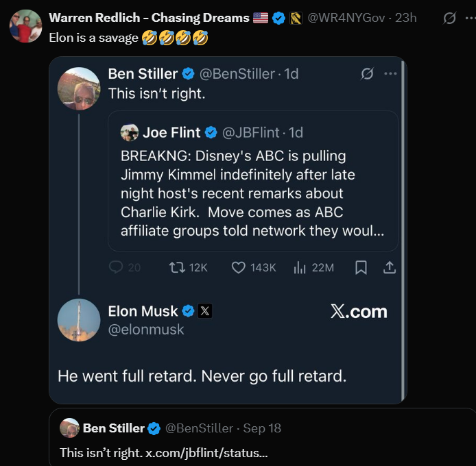
Task: Open Warren Redlich's profile picture
Action: click(25, 27)
